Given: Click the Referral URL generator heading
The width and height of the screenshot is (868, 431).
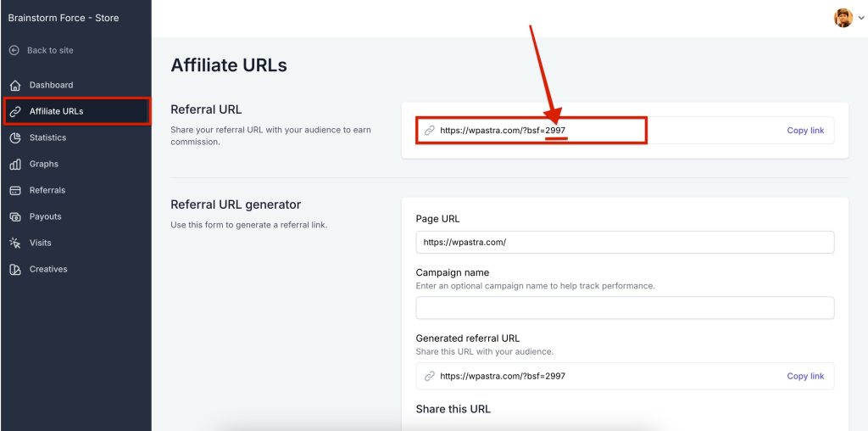Looking at the screenshot, I should 236,205.
